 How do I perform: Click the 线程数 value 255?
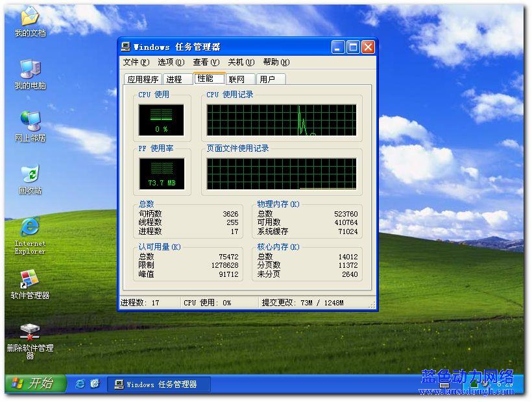(232, 222)
